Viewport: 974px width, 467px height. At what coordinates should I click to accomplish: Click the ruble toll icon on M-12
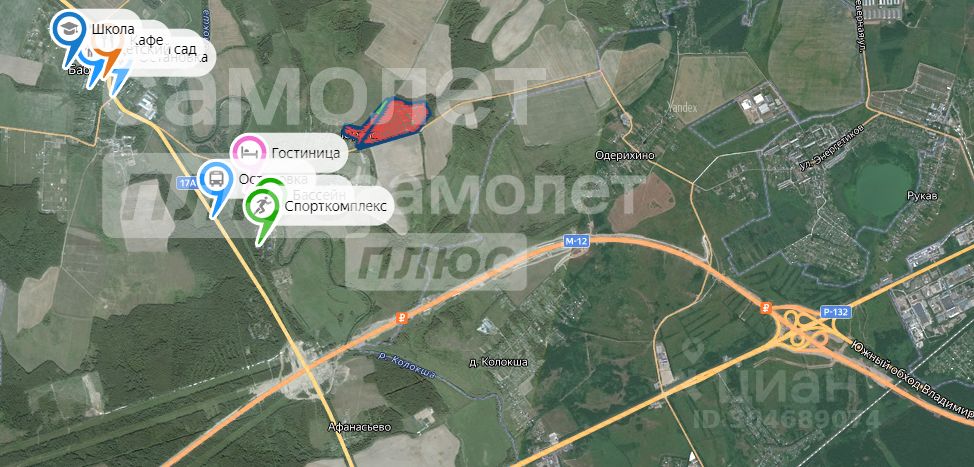(x=403, y=318)
